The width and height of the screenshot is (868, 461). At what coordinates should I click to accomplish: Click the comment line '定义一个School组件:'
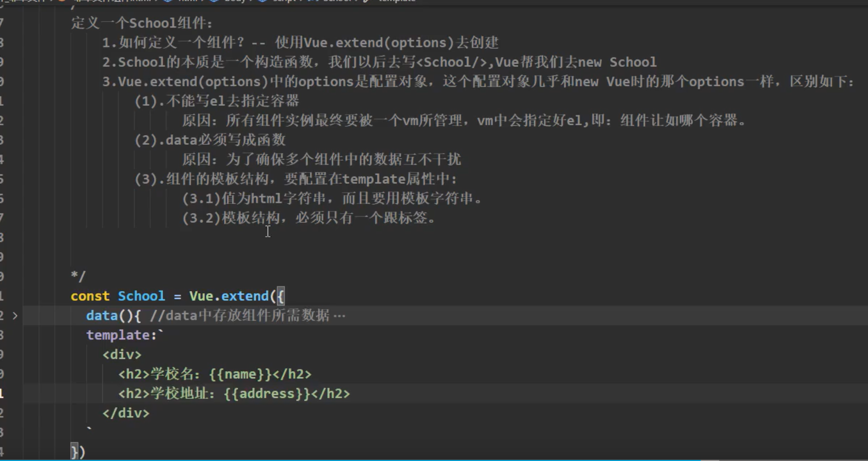142,23
